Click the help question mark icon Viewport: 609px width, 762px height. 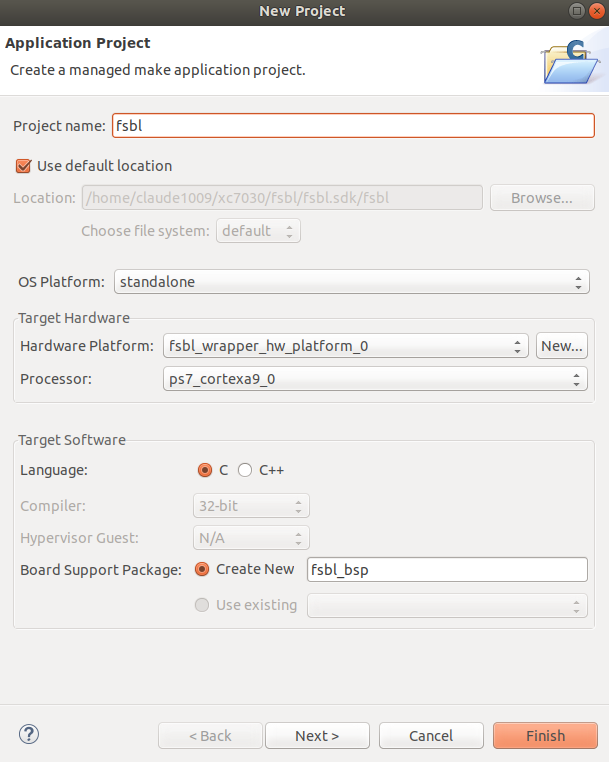(29, 734)
